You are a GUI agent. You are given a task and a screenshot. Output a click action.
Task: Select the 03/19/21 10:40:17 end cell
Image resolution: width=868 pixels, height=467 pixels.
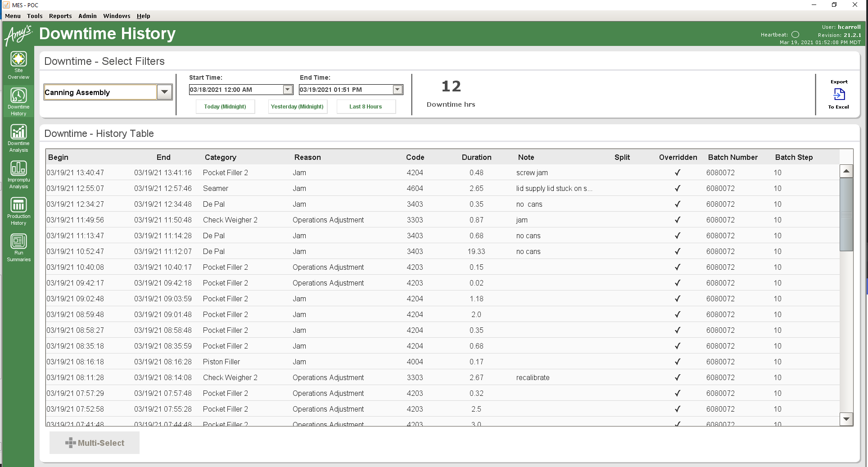pos(163,267)
